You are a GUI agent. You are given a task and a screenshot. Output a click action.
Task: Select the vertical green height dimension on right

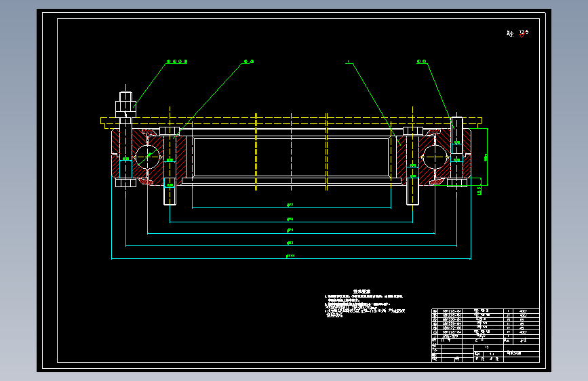(487, 157)
